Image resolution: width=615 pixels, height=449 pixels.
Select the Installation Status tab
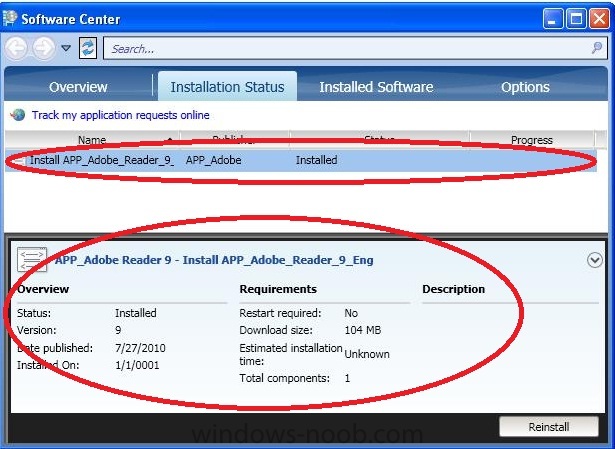[x=227, y=87]
